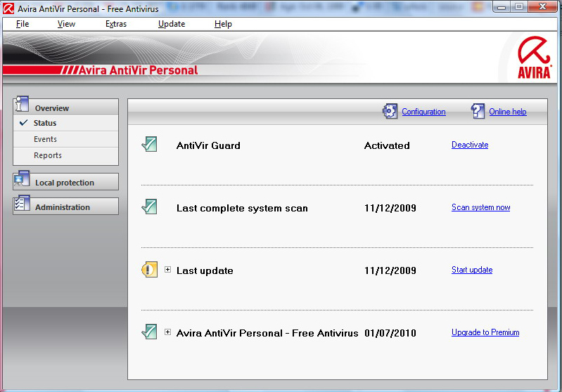Click the yellow warning icon beside Last update
This screenshot has height=392, width=562.
pyautogui.click(x=149, y=270)
